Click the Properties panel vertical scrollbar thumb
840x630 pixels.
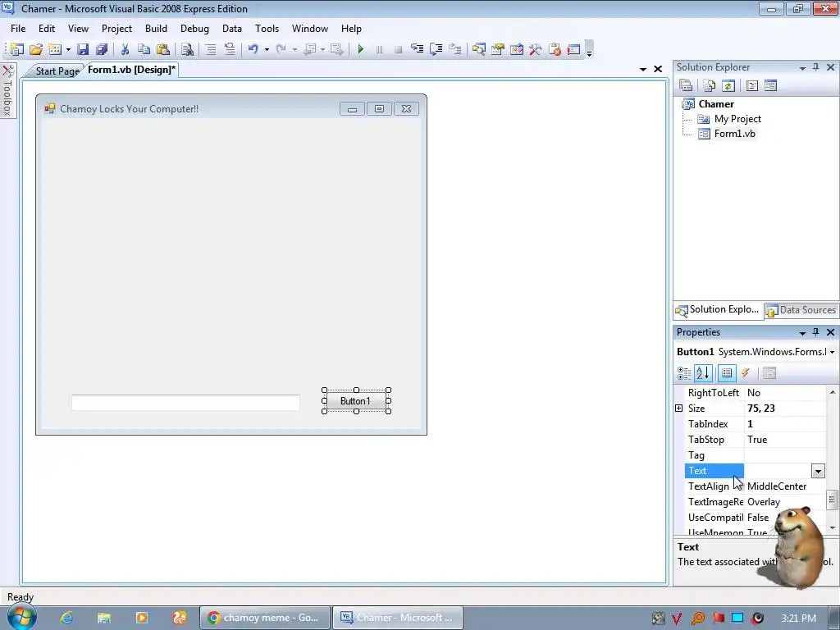832,500
